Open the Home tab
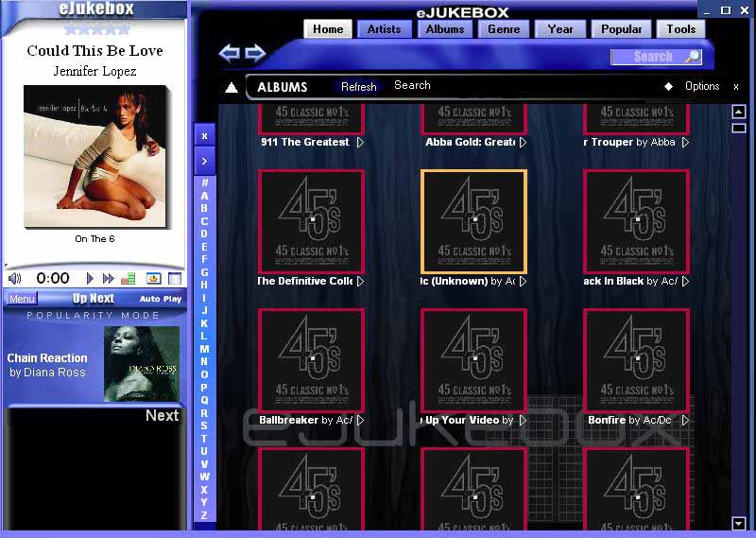The width and height of the screenshot is (756, 538). (x=328, y=29)
